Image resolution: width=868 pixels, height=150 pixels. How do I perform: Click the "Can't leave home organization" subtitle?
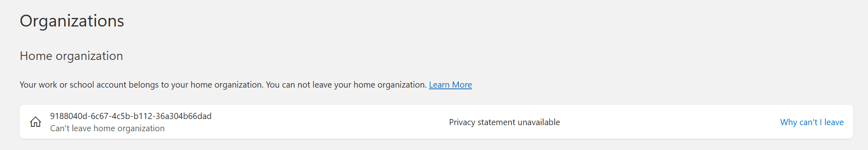coord(107,128)
